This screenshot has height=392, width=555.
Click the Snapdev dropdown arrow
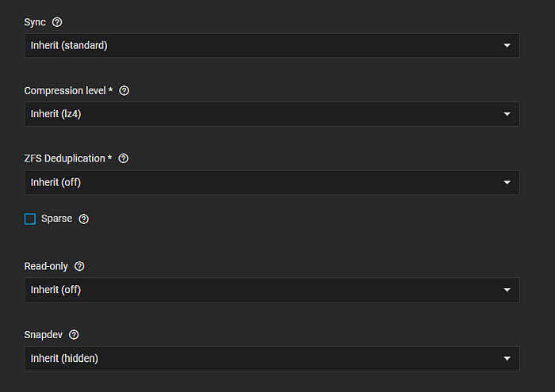[507, 359]
